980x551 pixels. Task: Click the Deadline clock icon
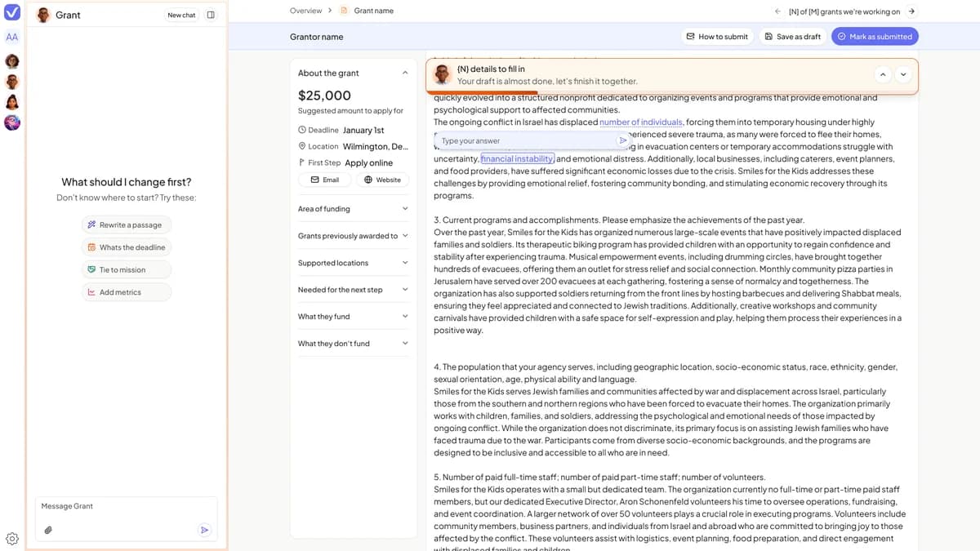pyautogui.click(x=302, y=130)
